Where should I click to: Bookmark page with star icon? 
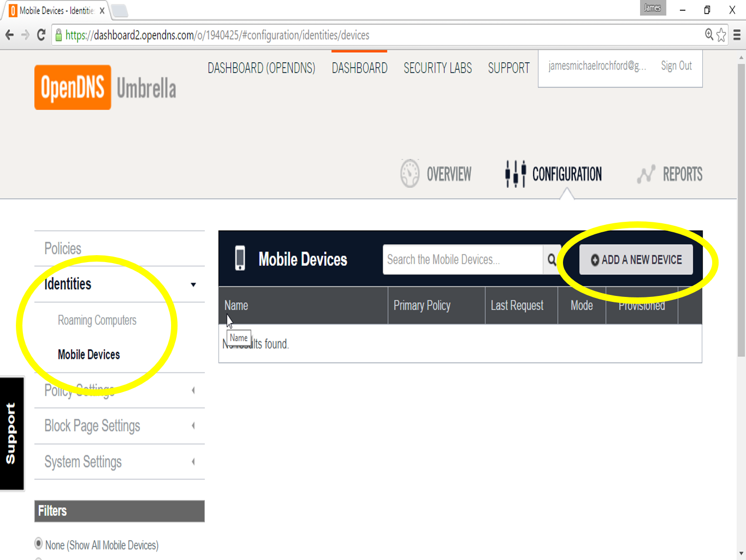pyautogui.click(x=721, y=35)
